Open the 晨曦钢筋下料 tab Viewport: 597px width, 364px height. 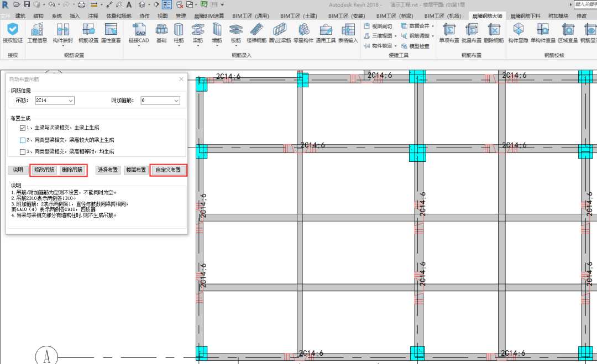click(x=525, y=16)
